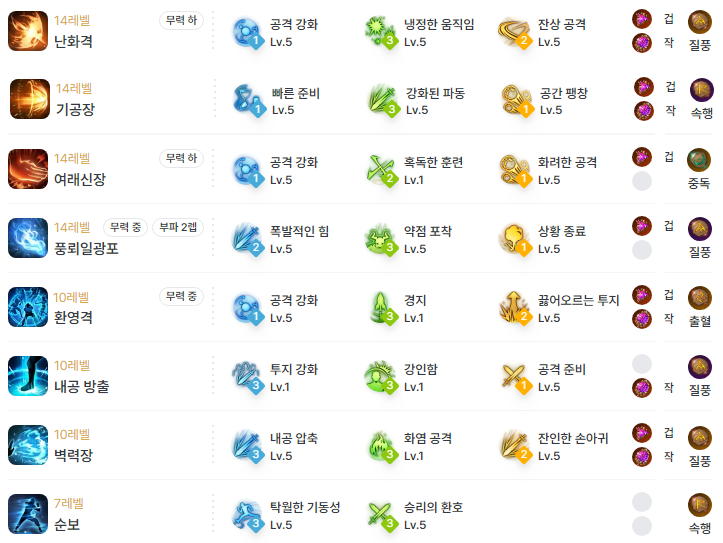Click the 환영격 skill icon
The height and width of the screenshot is (543, 723).
28,307
